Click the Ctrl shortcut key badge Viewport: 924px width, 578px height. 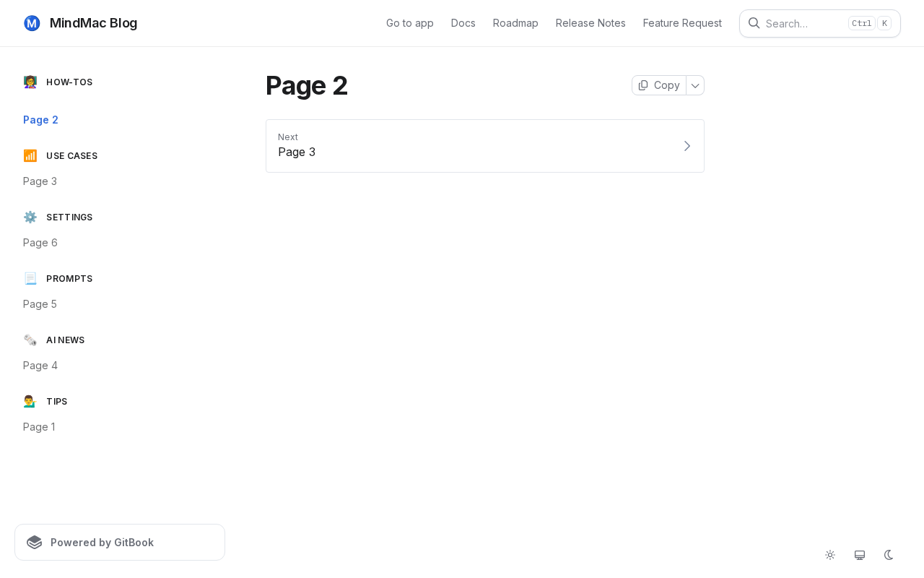(861, 23)
